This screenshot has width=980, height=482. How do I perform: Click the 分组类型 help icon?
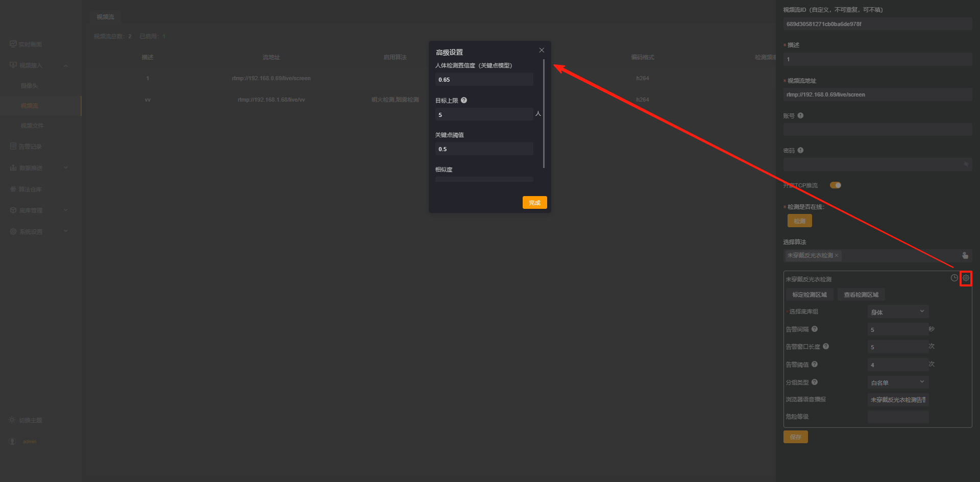click(815, 382)
